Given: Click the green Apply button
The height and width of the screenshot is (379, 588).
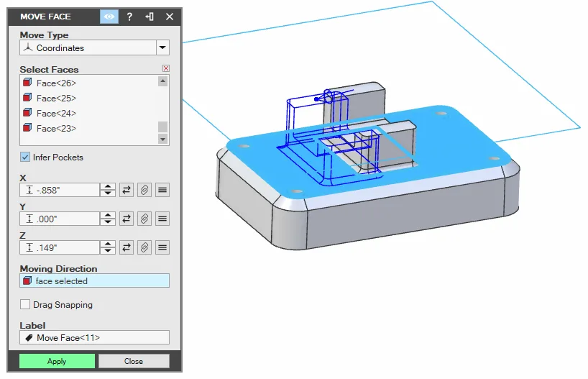Looking at the screenshot, I should [x=57, y=361].
